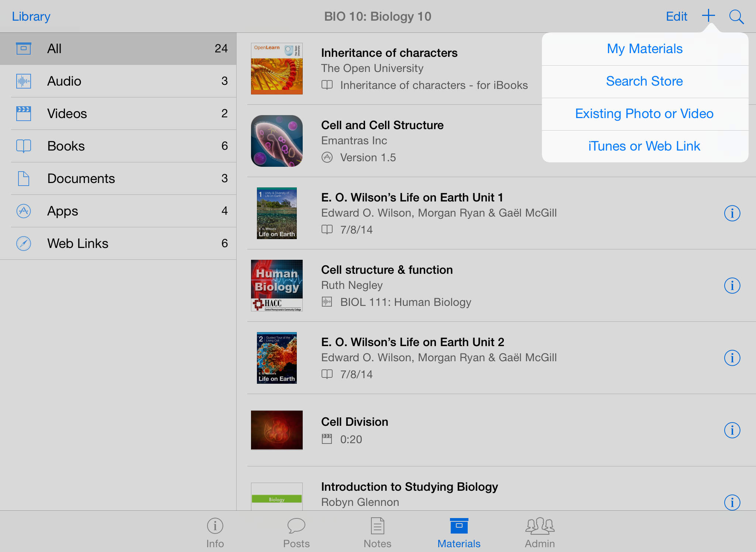Click Edit button top right
Image resolution: width=756 pixels, height=552 pixels.
(x=677, y=16)
